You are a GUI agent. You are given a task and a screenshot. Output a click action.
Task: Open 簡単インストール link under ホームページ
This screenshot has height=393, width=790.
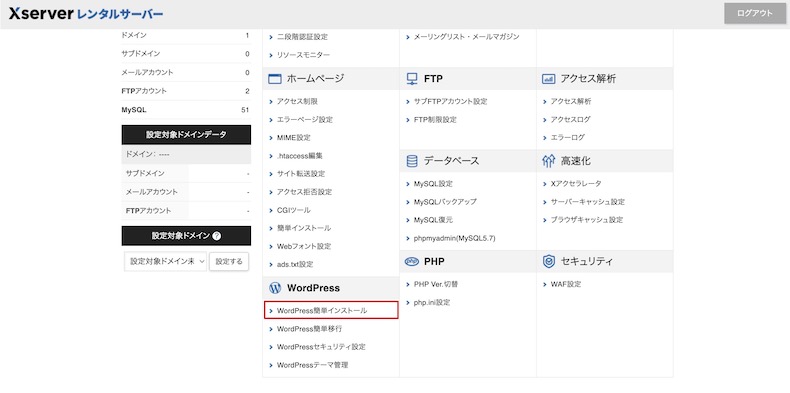pos(303,228)
